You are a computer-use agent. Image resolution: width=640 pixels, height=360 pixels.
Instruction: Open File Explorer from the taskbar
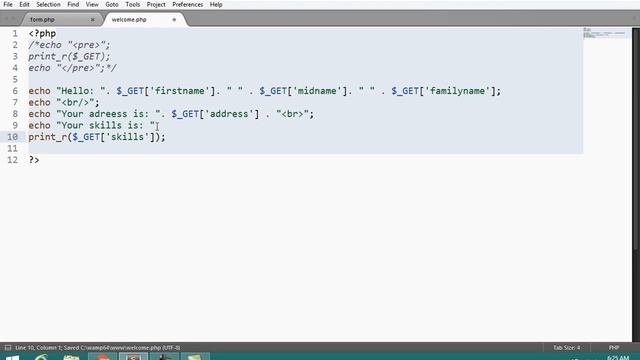tap(71, 357)
